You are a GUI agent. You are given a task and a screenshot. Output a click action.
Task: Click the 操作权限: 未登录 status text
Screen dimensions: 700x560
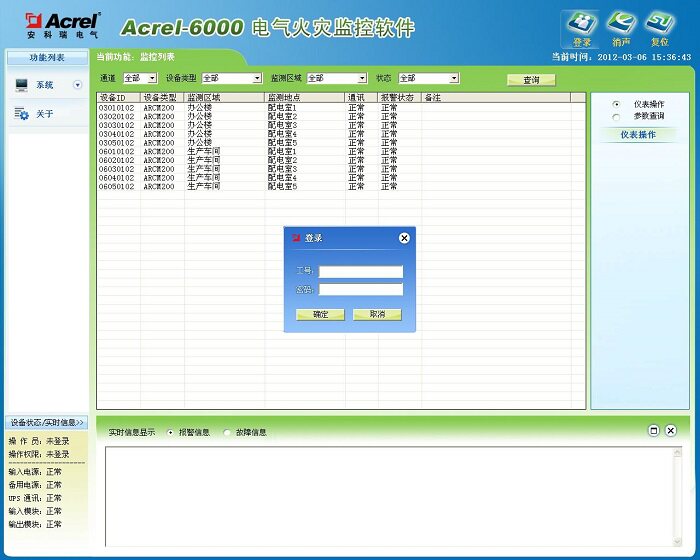(x=39, y=454)
